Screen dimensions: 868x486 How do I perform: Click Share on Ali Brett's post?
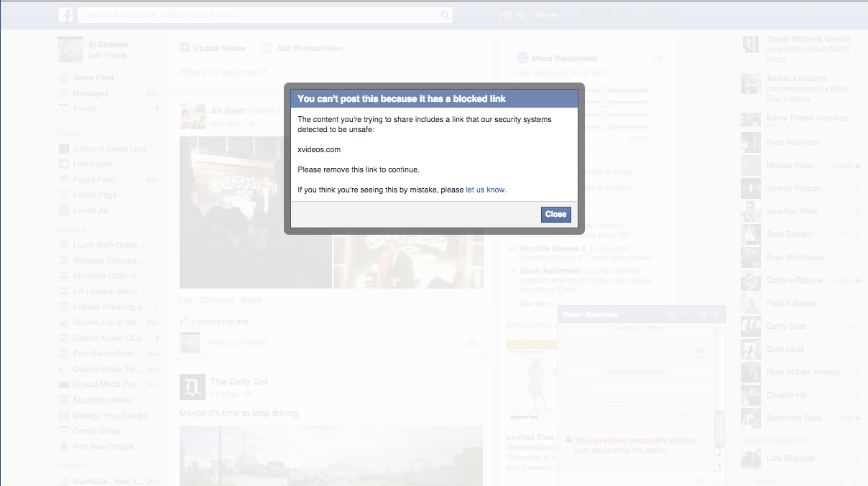[250, 300]
